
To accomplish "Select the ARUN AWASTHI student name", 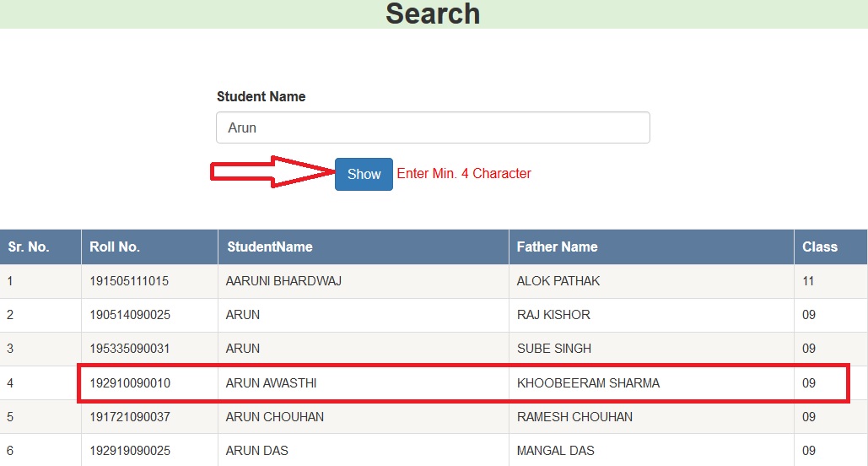I will click(x=271, y=383).
